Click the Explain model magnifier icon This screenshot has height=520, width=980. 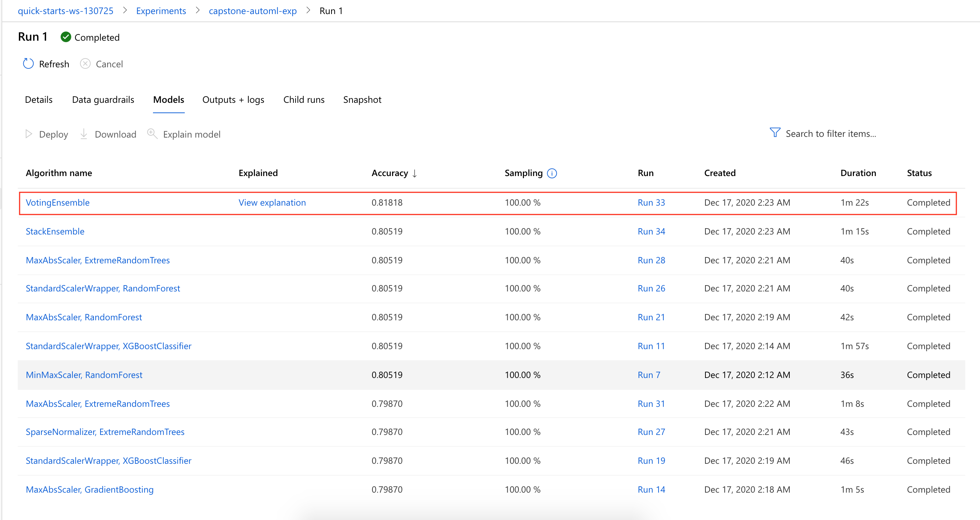coord(152,134)
